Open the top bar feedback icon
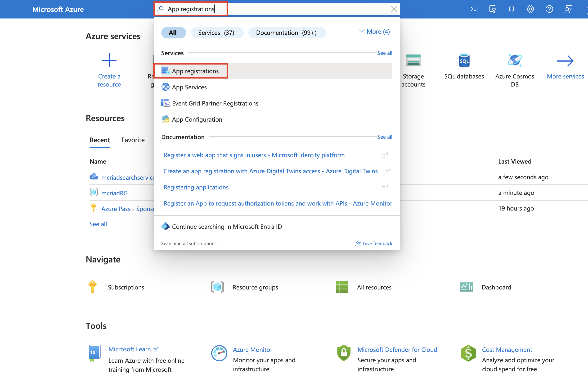This screenshot has width=588, height=385. click(x=568, y=9)
